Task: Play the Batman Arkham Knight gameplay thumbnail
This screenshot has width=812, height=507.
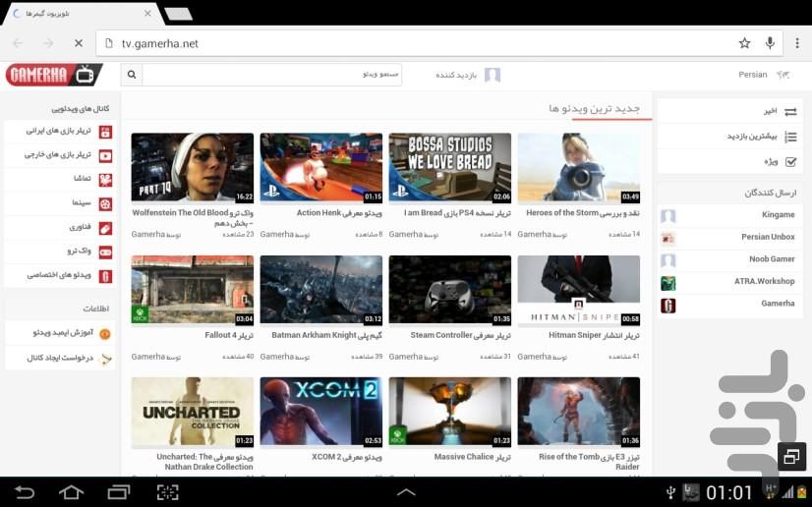Action: [x=320, y=290]
